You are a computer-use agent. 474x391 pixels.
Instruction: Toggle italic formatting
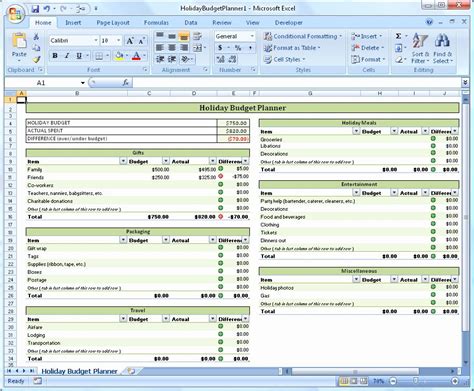tap(67, 56)
